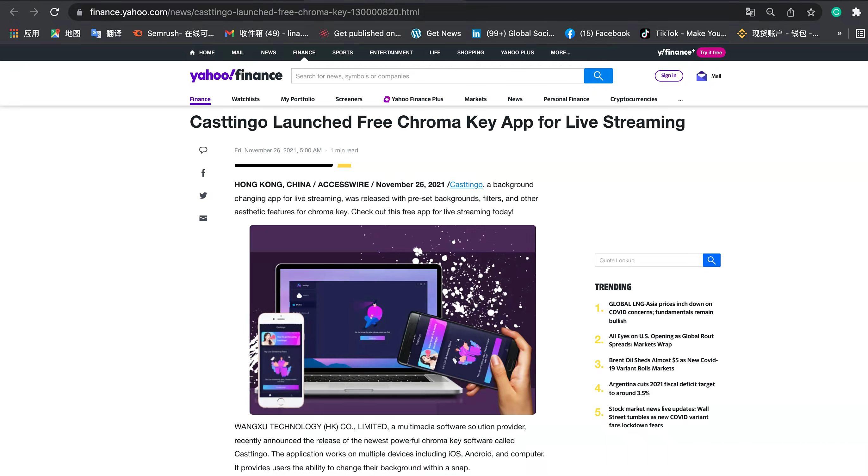868x476 pixels.
Task: Open the LinkedIn Global Soci bookmark
Action: (513, 33)
